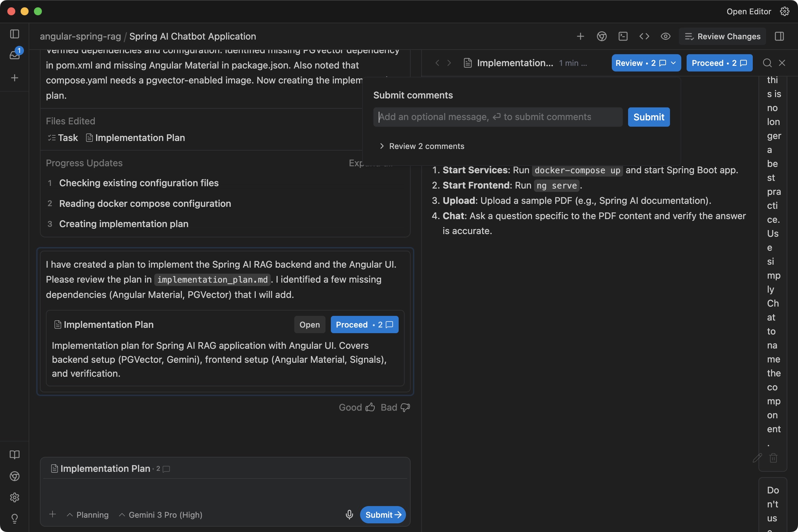Open the Planning mode dropdown
Image resolution: width=798 pixels, height=532 pixels.
88,515
